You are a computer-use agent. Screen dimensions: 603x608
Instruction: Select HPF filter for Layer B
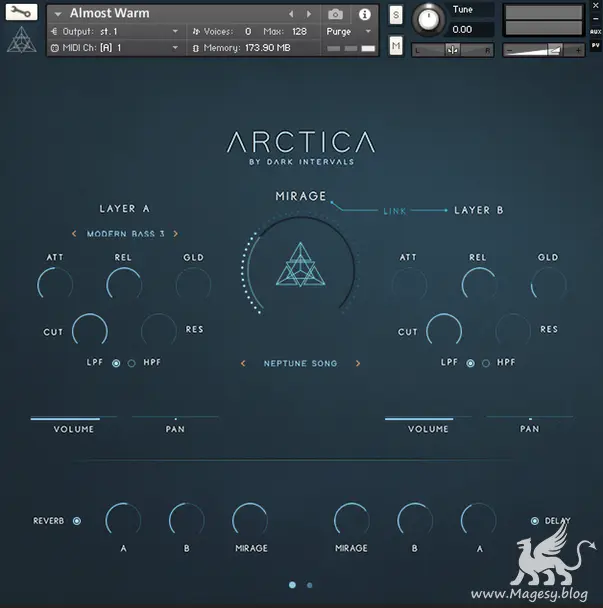486,363
